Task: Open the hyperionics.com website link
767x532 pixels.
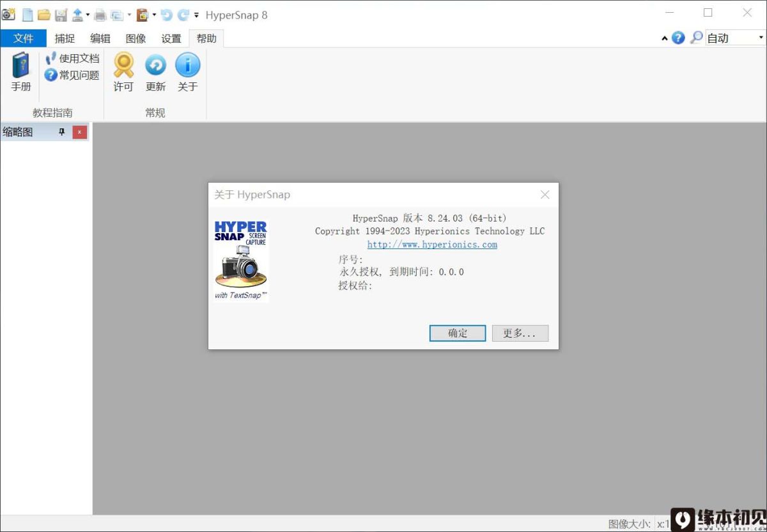Action: [x=432, y=245]
